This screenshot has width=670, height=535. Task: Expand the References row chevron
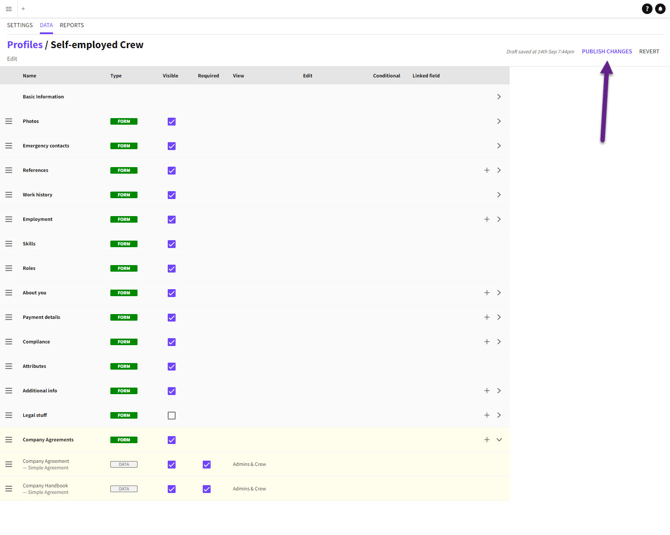pyautogui.click(x=499, y=170)
